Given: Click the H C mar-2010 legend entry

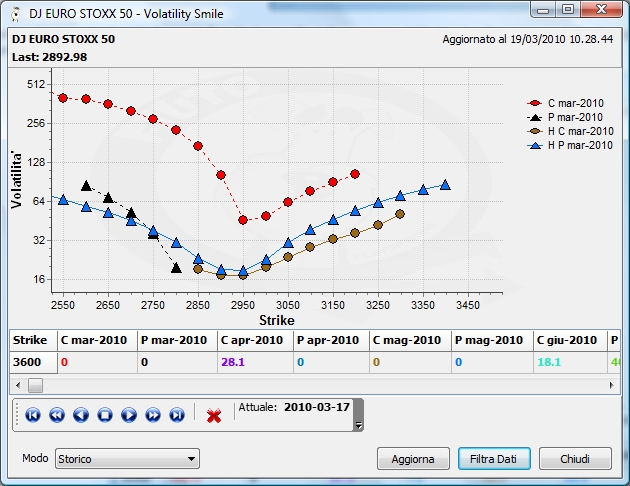Looking at the screenshot, I should click(570, 131).
